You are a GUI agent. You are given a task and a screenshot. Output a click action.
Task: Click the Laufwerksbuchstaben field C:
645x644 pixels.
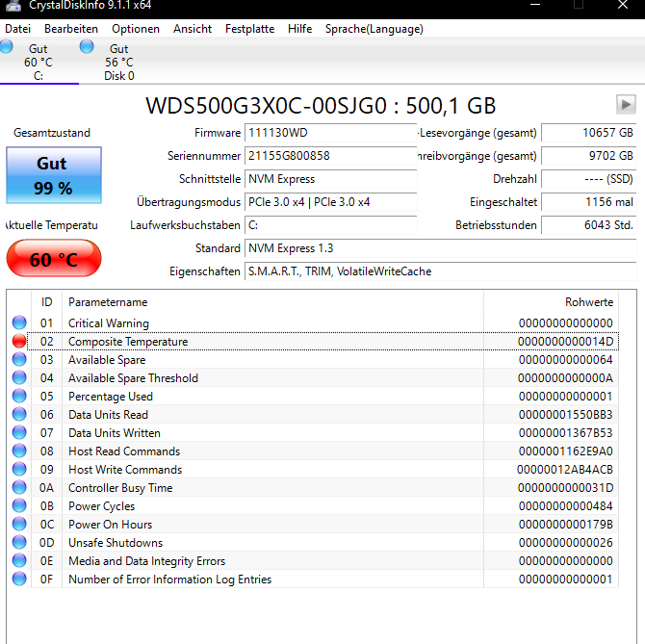331,225
